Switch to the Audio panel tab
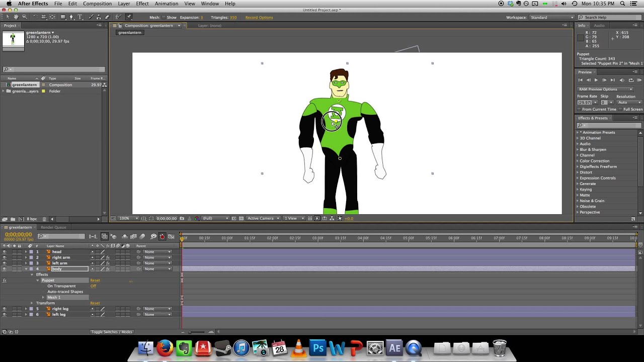This screenshot has height=362, width=644. pyautogui.click(x=599, y=26)
